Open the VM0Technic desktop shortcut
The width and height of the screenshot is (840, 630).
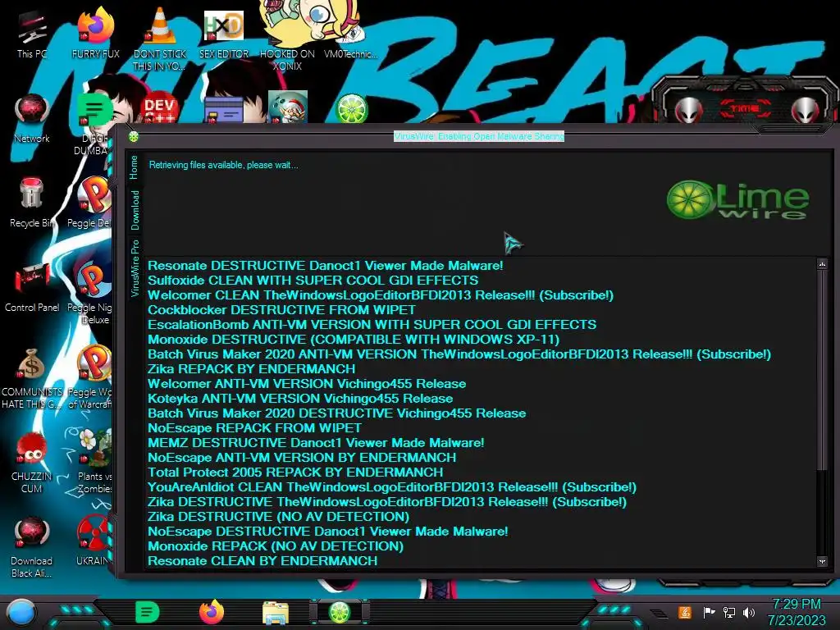coord(350,34)
